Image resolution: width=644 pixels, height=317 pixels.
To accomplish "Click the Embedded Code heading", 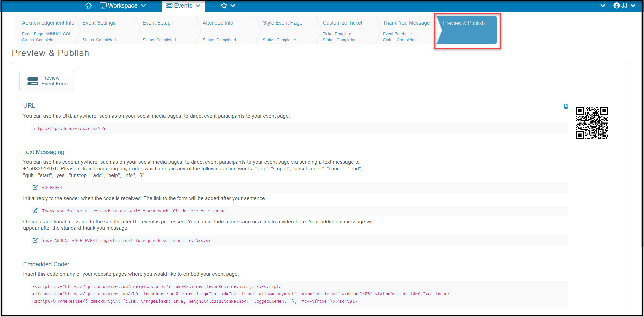I will tap(46, 264).
